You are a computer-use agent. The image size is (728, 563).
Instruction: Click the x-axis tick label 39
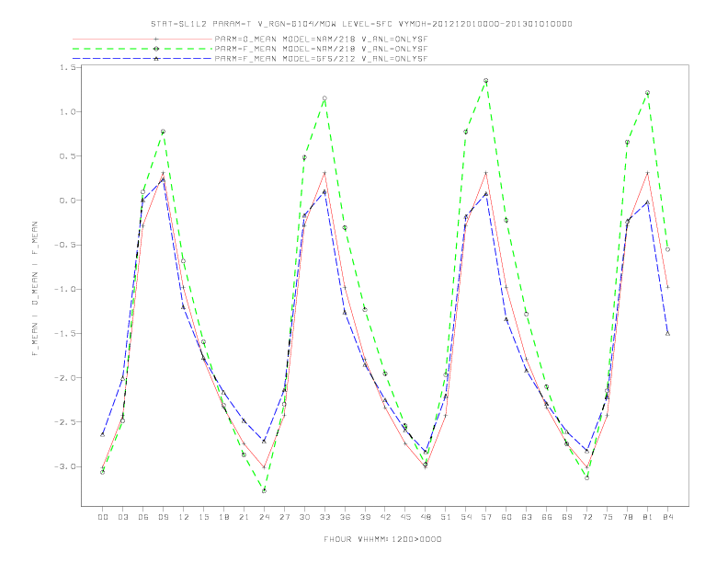point(365,517)
